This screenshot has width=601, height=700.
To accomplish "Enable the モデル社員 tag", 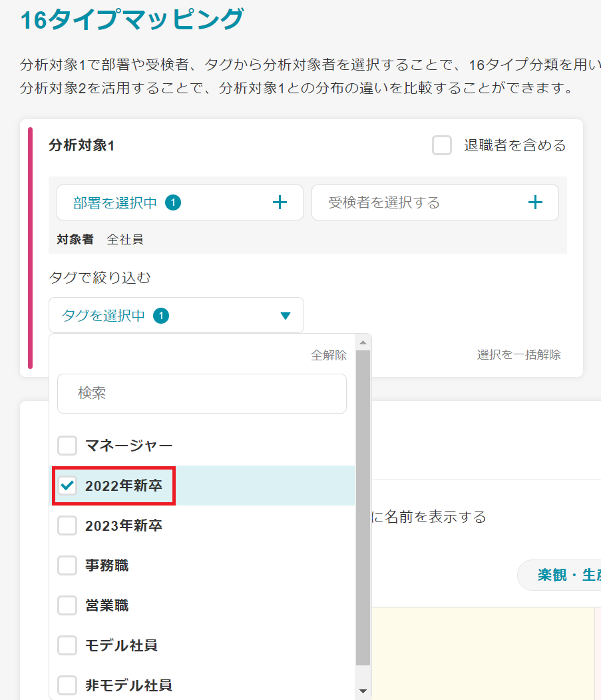I will click(67, 645).
